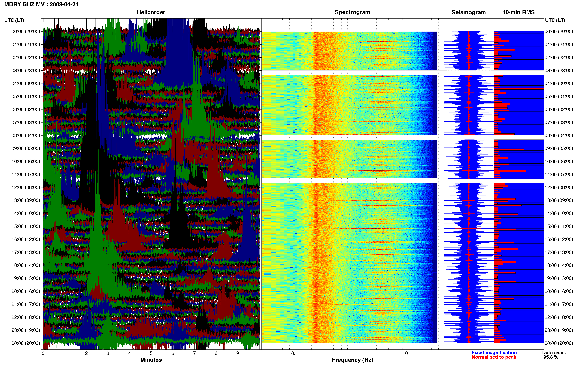Click 07:00 (03:00) label left of Helicorder

[26, 122]
